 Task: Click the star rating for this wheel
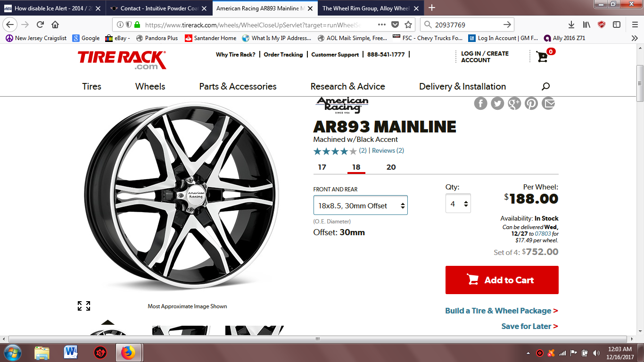335,151
